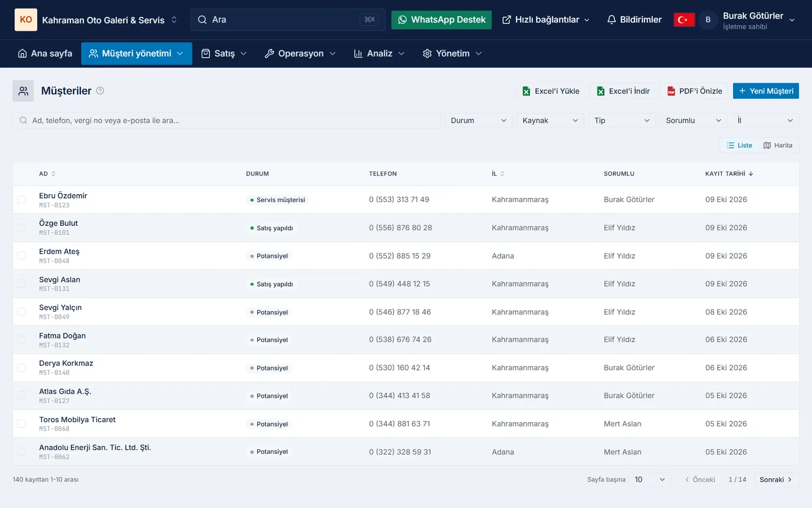Click the KAYIT TARİHİ descending sort arrow
Screen dimensions: 812x508
tap(751, 174)
